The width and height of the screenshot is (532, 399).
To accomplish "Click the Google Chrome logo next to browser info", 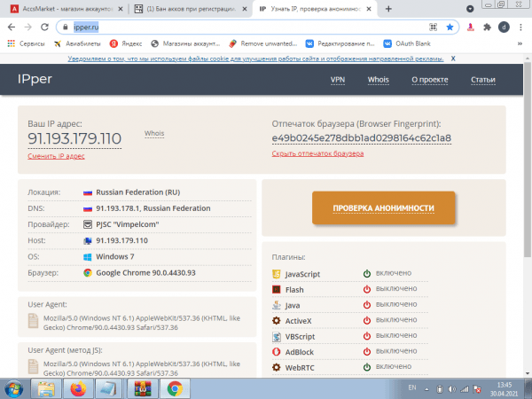I will click(x=88, y=272).
